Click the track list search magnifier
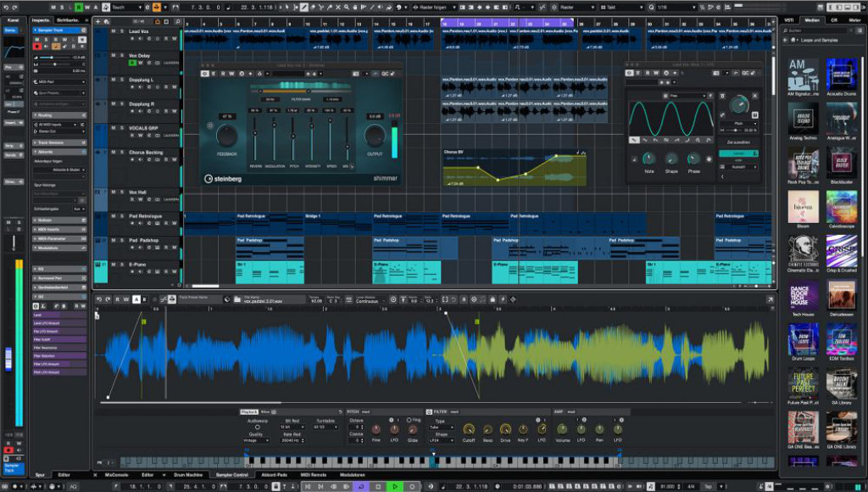This screenshot has height=492, width=868. tap(178, 21)
